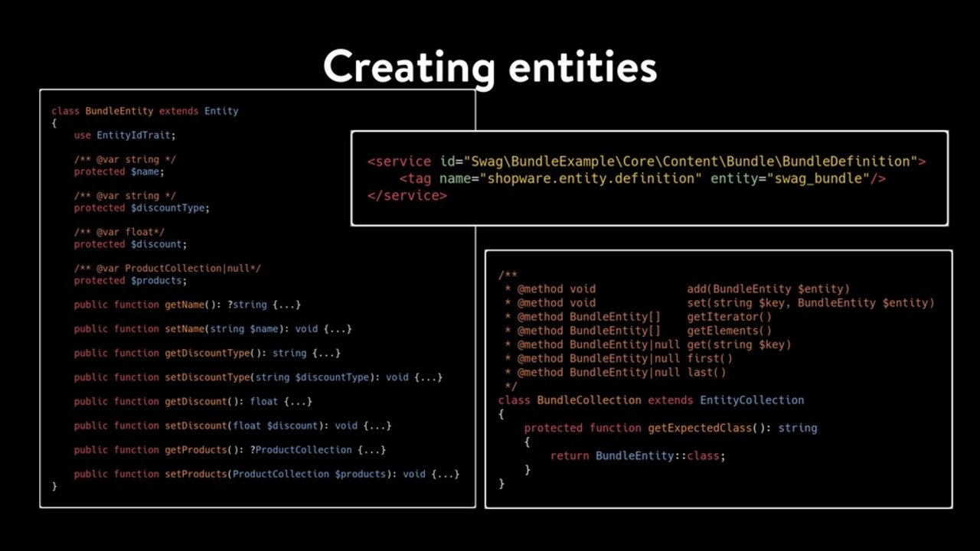Click the closing </service> tag
The width and height of the screenshot is (980, 551).
(407, 195)
